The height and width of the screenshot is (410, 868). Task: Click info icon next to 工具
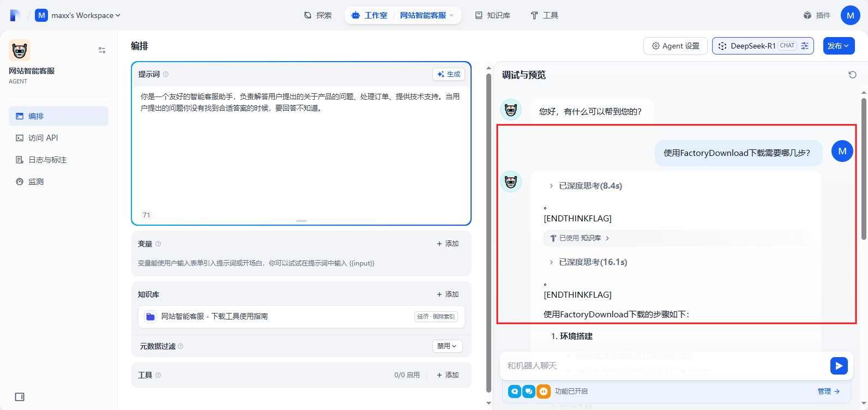tap(158, 375)
